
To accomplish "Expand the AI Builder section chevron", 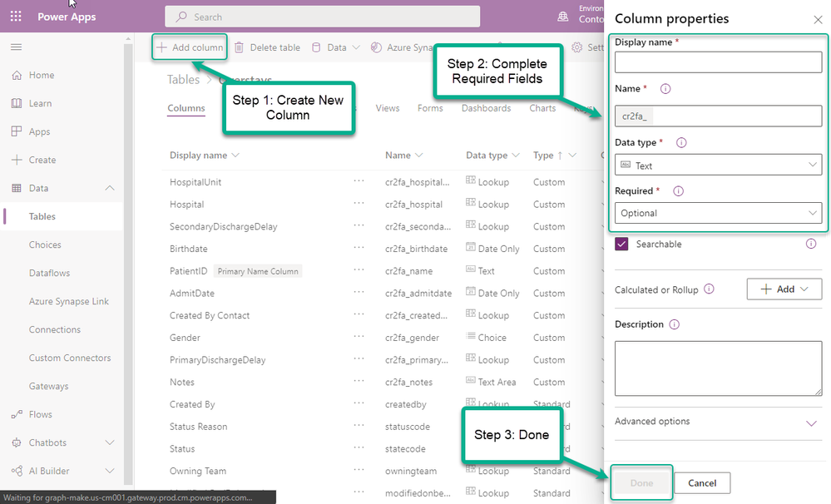I will (110, 471).
